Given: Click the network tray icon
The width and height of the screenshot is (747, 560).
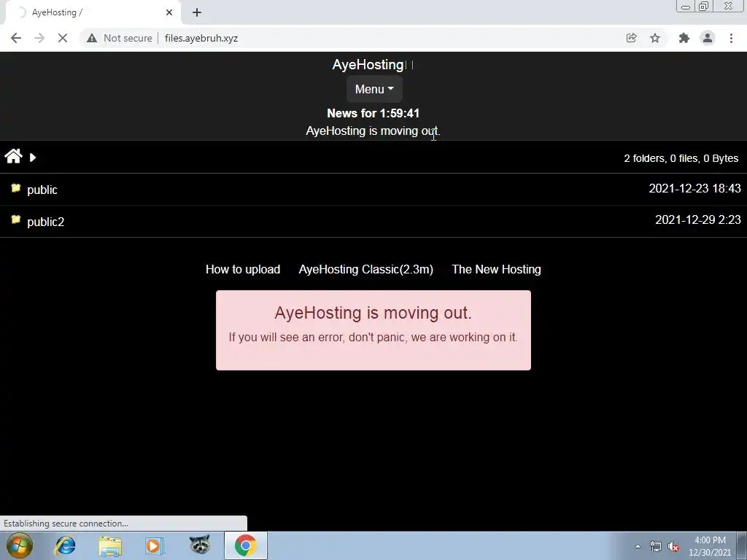Looking at the screenshot, I should pos(656,547).
